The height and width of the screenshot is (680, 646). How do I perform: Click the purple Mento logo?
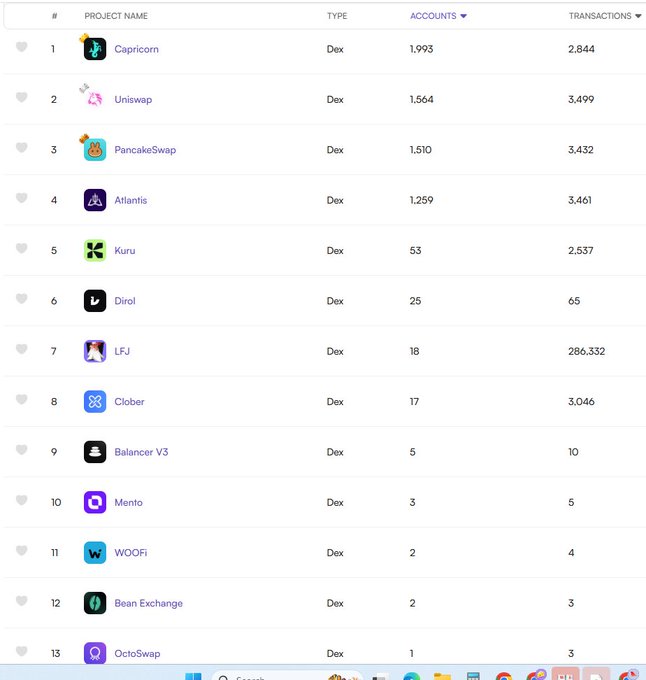coord(95,502)
